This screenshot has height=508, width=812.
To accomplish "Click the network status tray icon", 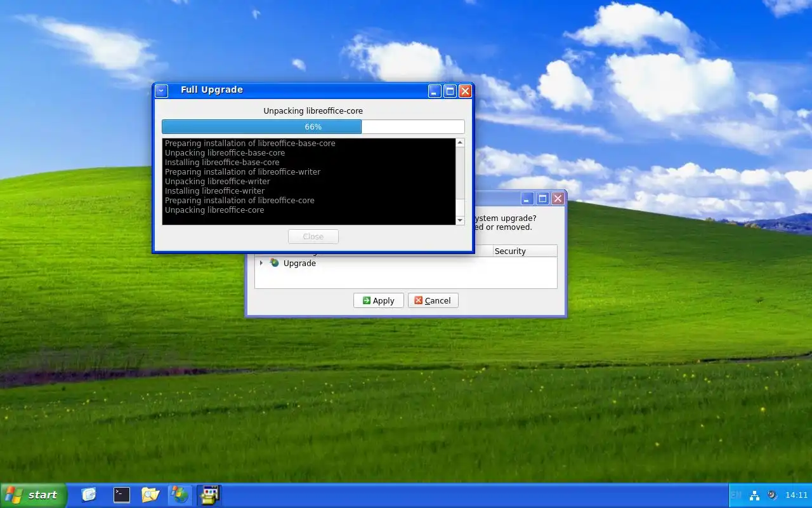I will point(754,495).
